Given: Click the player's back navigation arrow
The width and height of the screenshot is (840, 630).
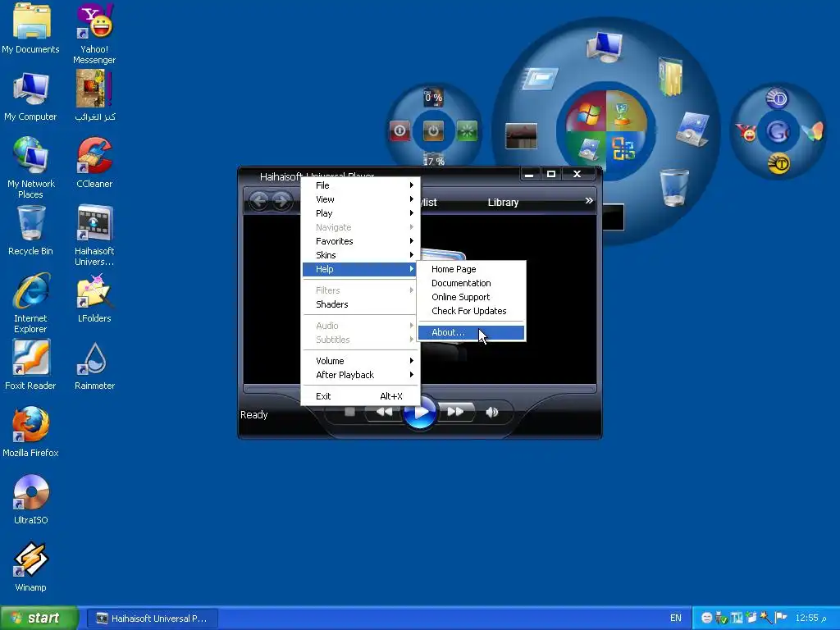Looking at the screenshot, I should (x=259, y=202).
